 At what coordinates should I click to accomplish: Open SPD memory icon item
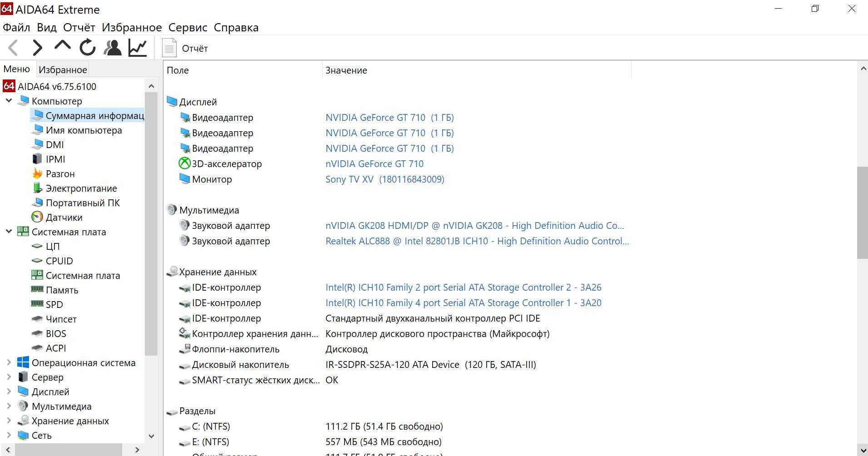tap(37, 303)
